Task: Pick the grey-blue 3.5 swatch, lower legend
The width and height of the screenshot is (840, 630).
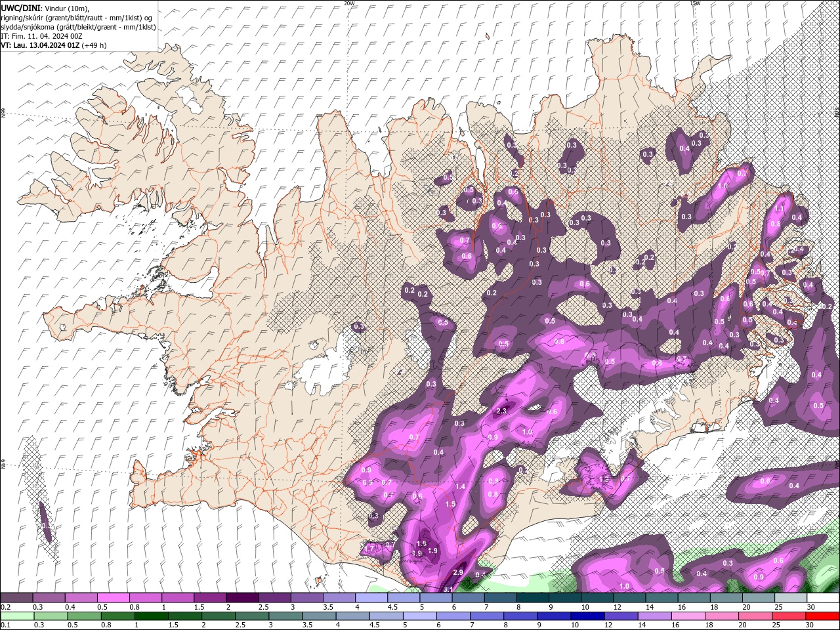Action: pos(318,616)
